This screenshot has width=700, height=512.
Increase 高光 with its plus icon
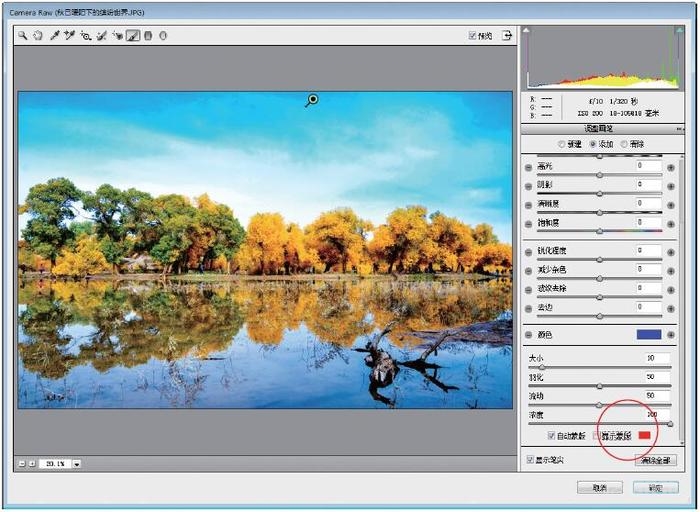pos(671,167)
